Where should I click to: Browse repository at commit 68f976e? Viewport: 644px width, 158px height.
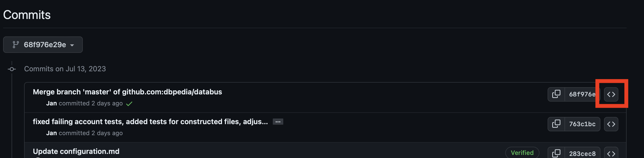click(611, 94)
